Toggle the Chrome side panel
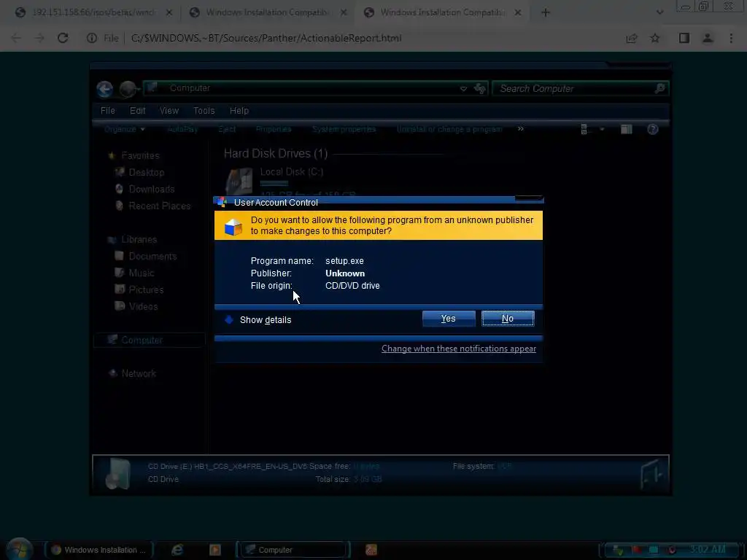Image resolution: width=747 pixels, height=560 pixels. 684,38
